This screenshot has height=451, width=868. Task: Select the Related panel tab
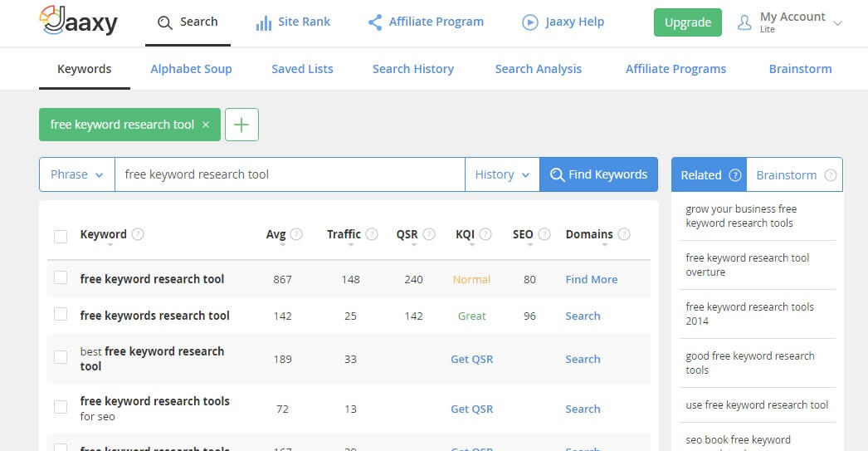click(710, 174)
